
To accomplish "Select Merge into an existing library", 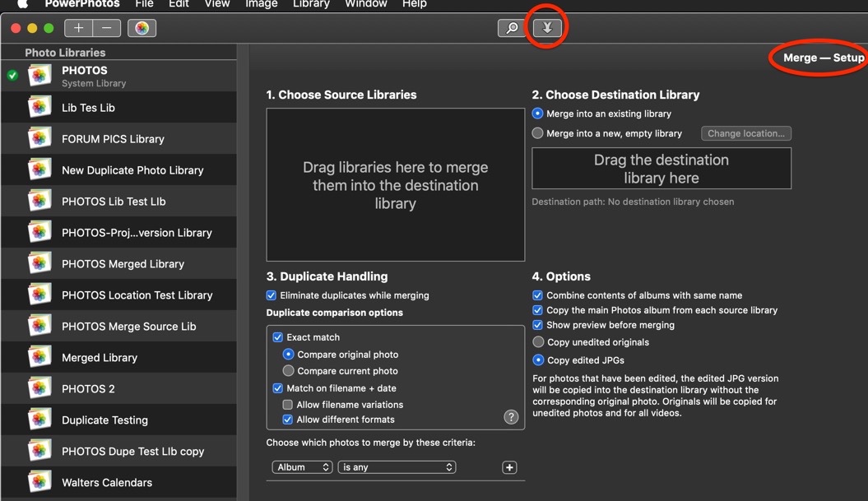I will tap(537, 114).
